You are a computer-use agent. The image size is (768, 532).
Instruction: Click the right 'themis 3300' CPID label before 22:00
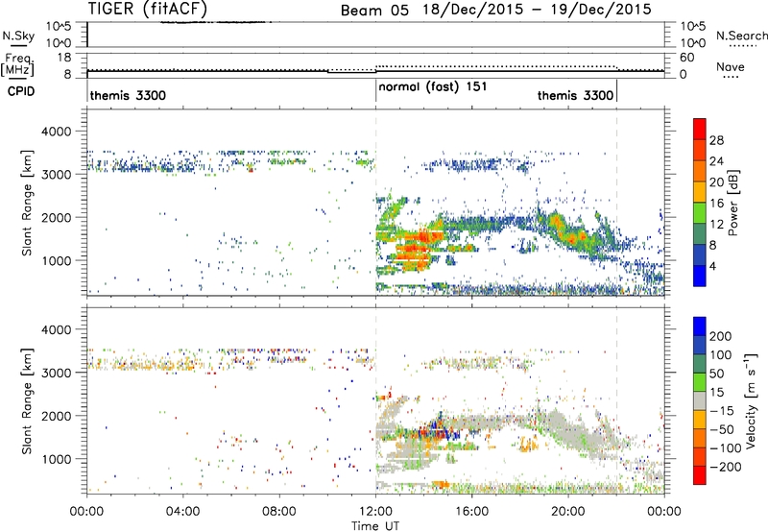[x=575, y=95]
